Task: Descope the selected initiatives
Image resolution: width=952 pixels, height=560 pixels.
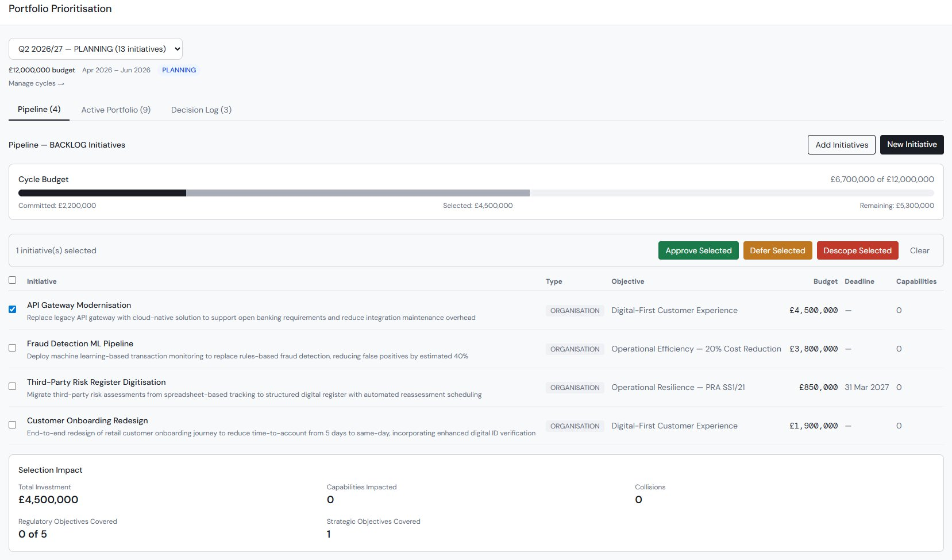Action: click(857, 250)
